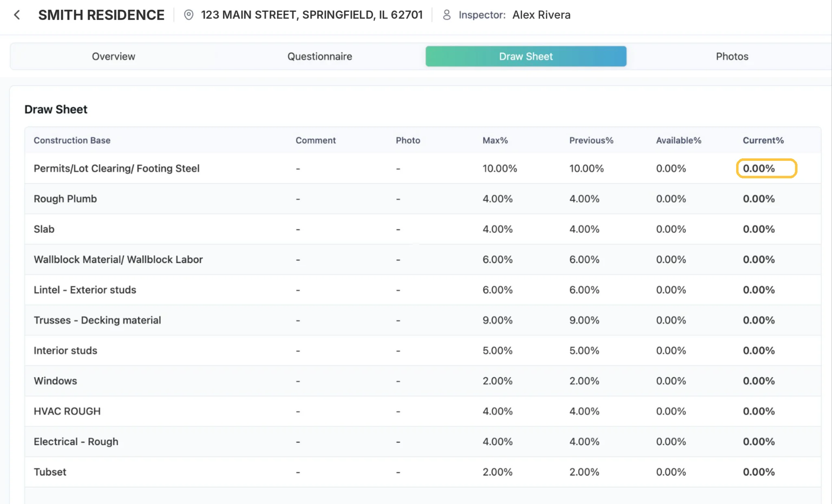Select the Trusses - Decking material label
Image resolution: width=832 pixels, height=504 pixels.
[97, 320]
